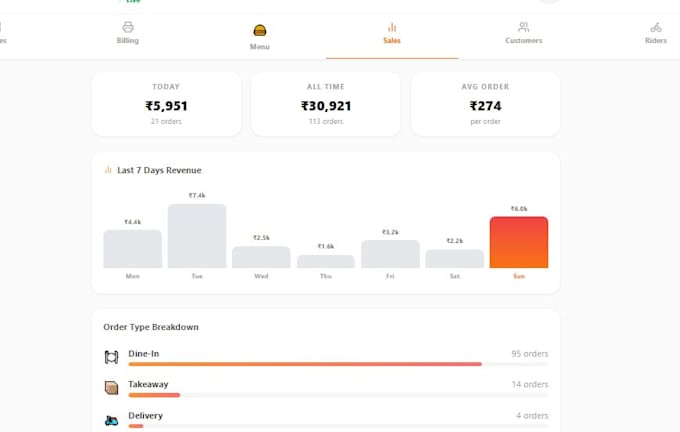680x432 pixels.
Task: Select the Tuesday ₹7.4k revenue bar
Action: tap(197, 236)
